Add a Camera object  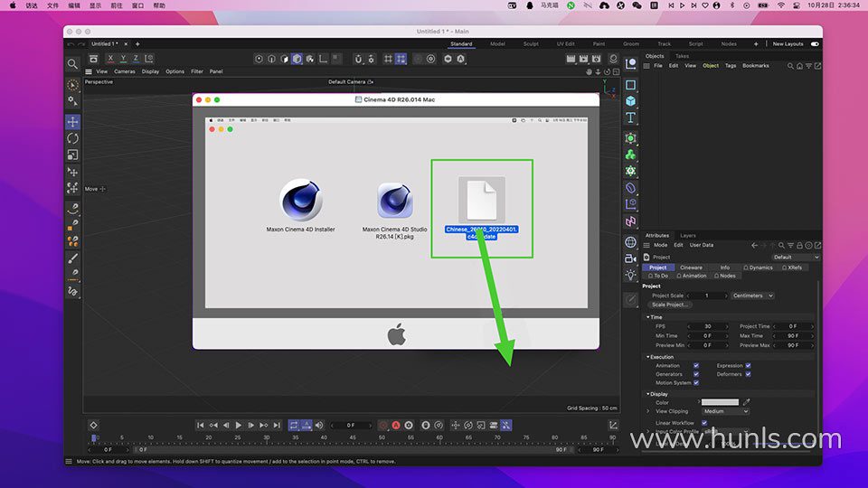[630, 258]
